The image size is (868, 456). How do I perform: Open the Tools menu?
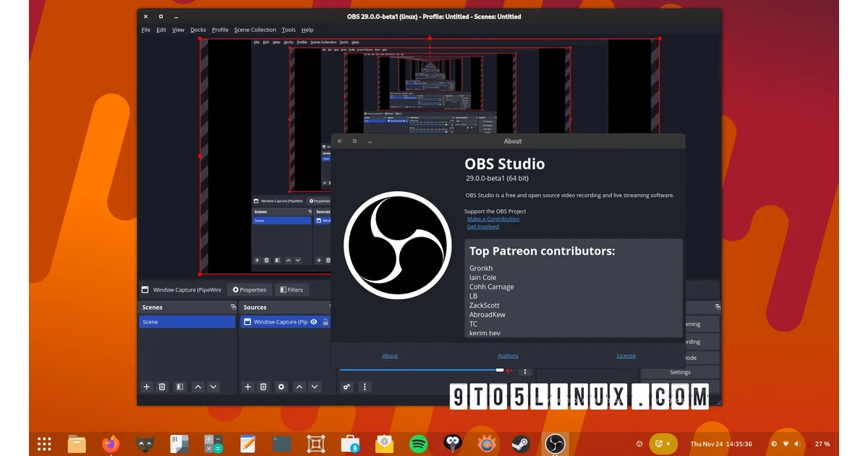click(289, 30)
